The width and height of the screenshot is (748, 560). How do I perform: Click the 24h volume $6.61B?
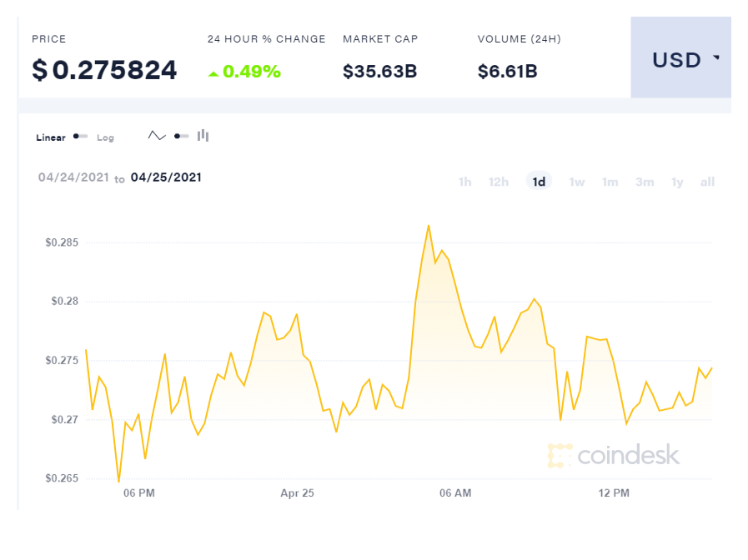(x=508, y=72)
